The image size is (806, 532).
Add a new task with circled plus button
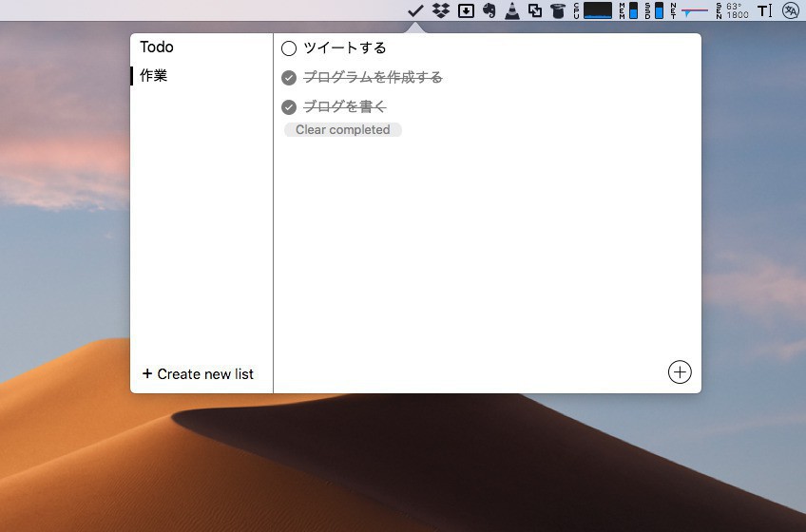(x=680, y=371)
